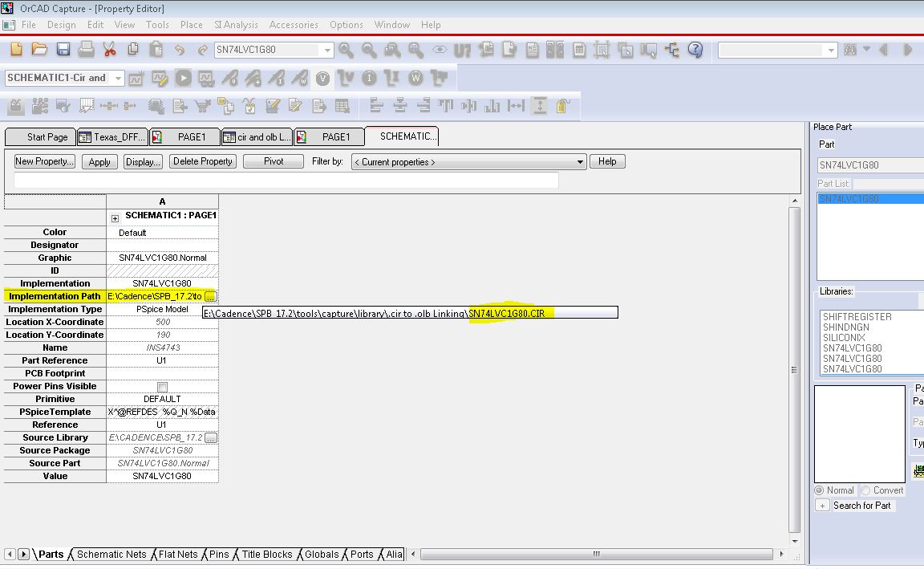This screenshot has height=569, width=924.
Task: Copy using the copy icon
Action: [x=133, y=50]
